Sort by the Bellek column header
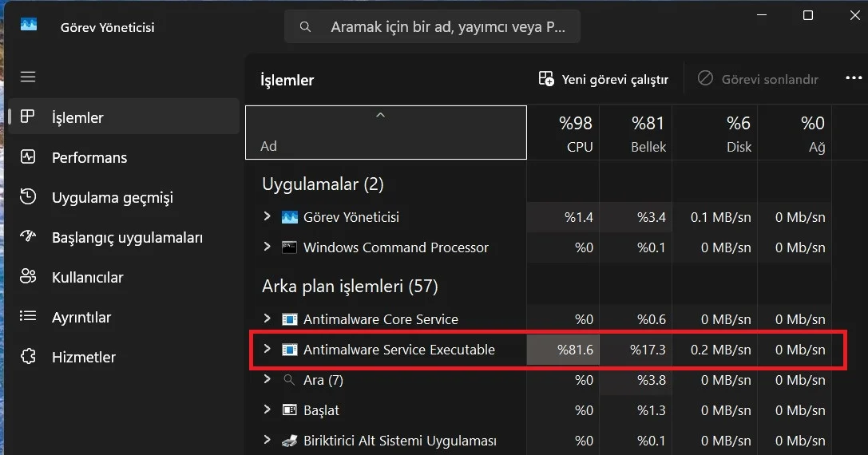 click(636, 133)
